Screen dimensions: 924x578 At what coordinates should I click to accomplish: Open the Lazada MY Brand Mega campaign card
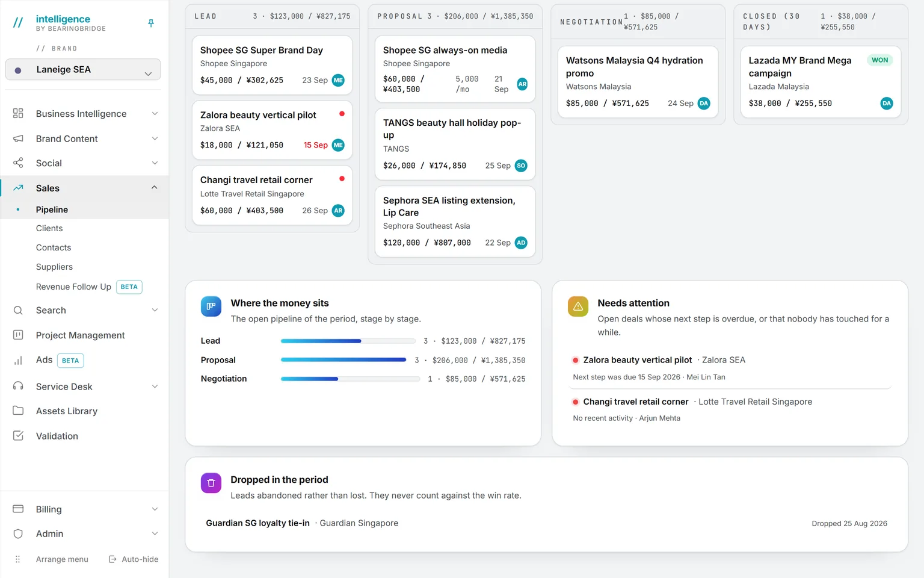point(821,82)
